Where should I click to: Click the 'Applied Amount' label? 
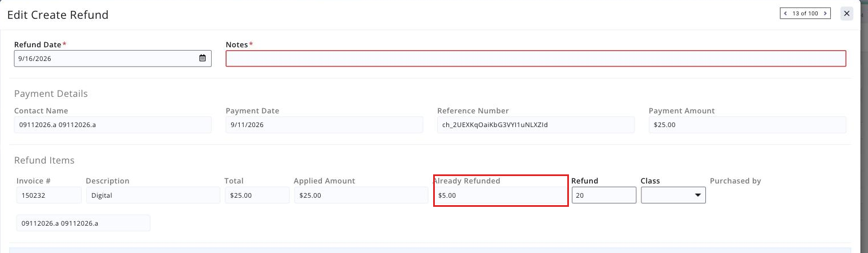click(325, 181)
